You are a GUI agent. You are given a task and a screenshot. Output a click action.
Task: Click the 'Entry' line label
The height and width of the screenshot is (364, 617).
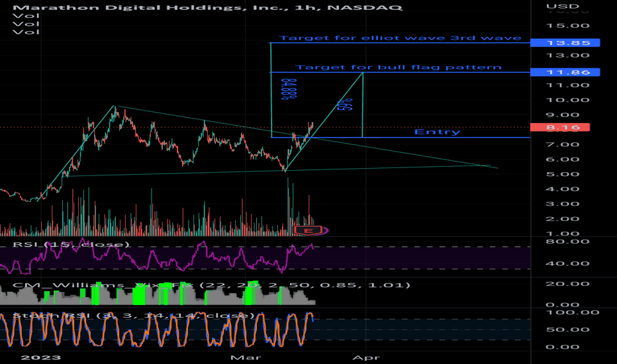tap(437, 132)
